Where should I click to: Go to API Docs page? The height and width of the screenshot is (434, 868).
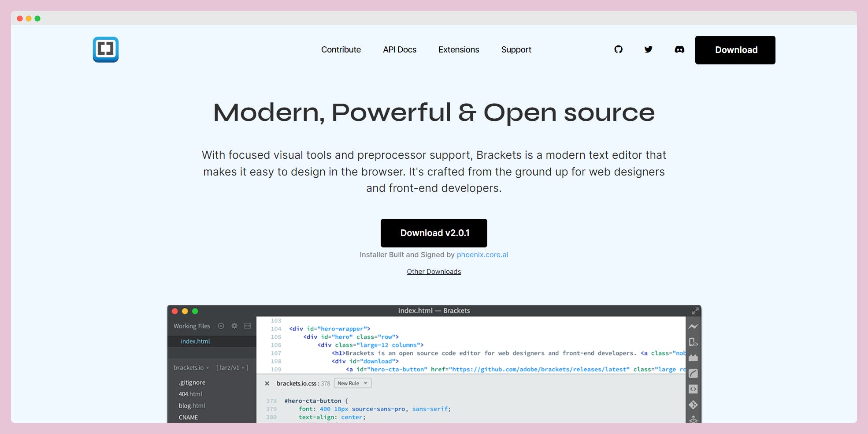click(x=400, y=50)
